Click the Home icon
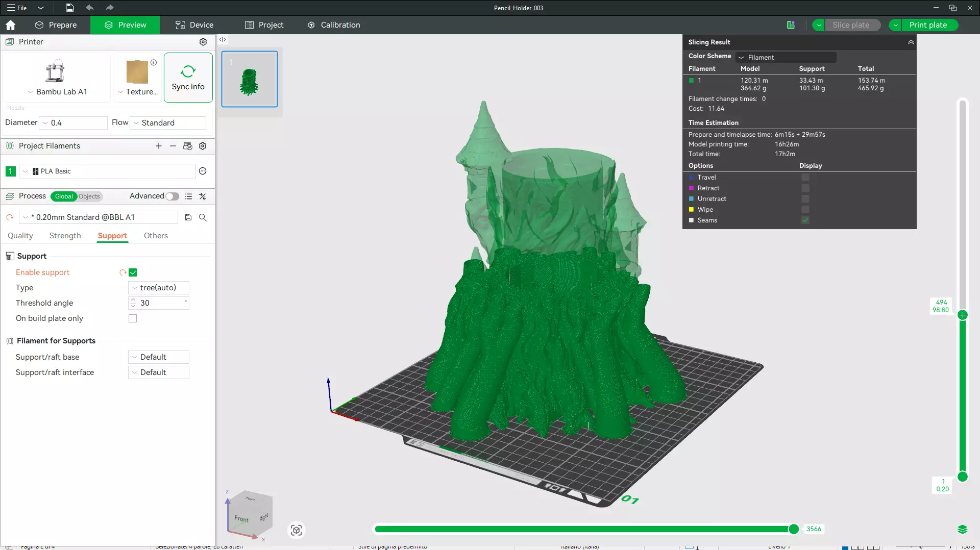This screenshot has height=550, width=980. 10,25
